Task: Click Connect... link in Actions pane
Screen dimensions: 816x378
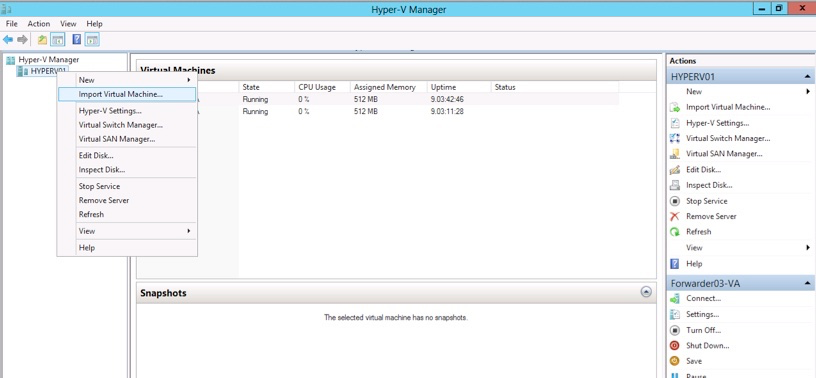Action: click(703, 299)
